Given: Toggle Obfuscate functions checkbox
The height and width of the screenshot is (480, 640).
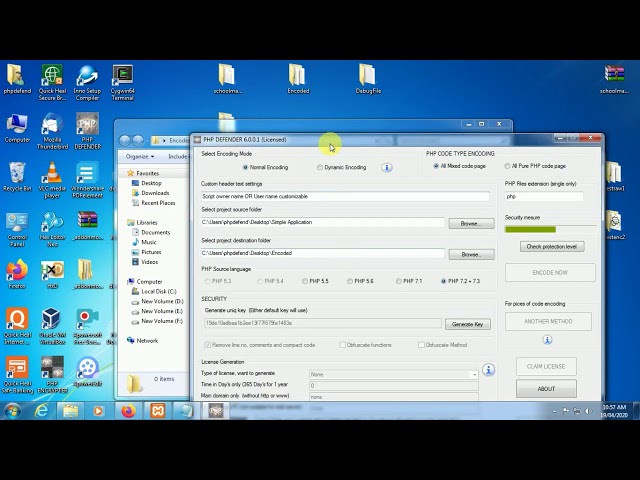Looking at the screenshot, I should (x=342, y=345).
